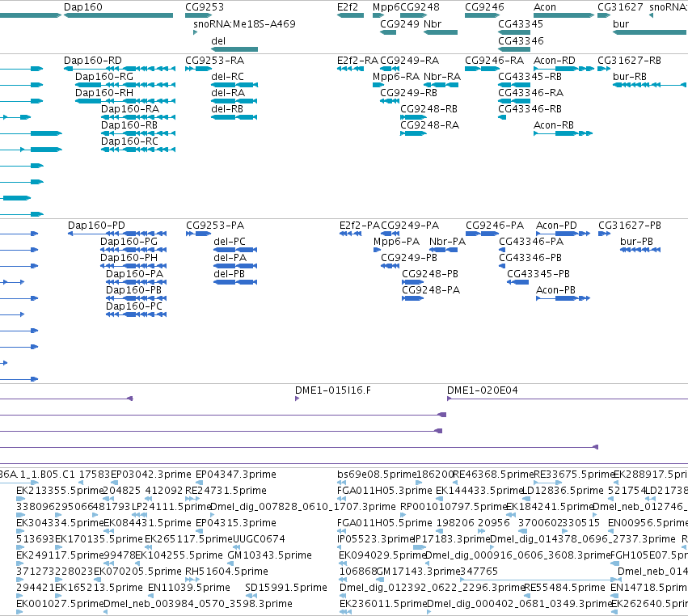The image size is (688, 616).
Task: Click the CG9246 gene label
Action: (x=484, y=7)
